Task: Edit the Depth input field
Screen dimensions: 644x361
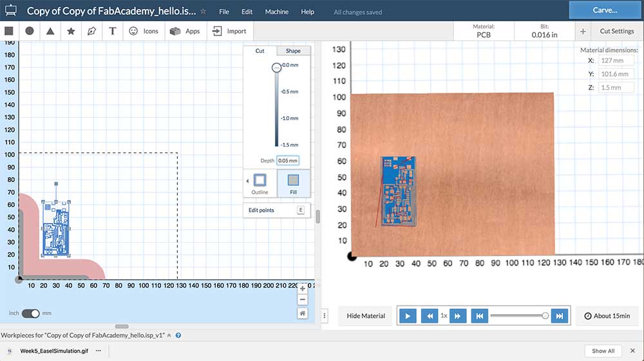Action: pyautogui.click(x=288, y=161)
